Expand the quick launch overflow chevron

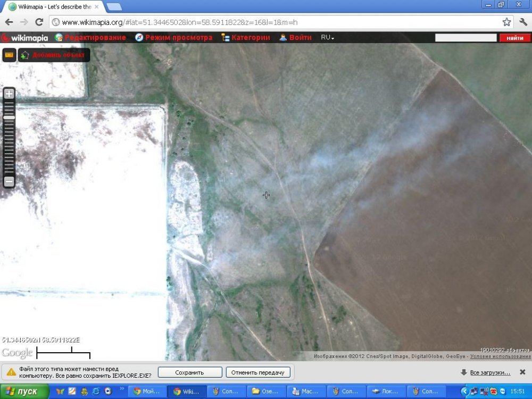[121, 388]
